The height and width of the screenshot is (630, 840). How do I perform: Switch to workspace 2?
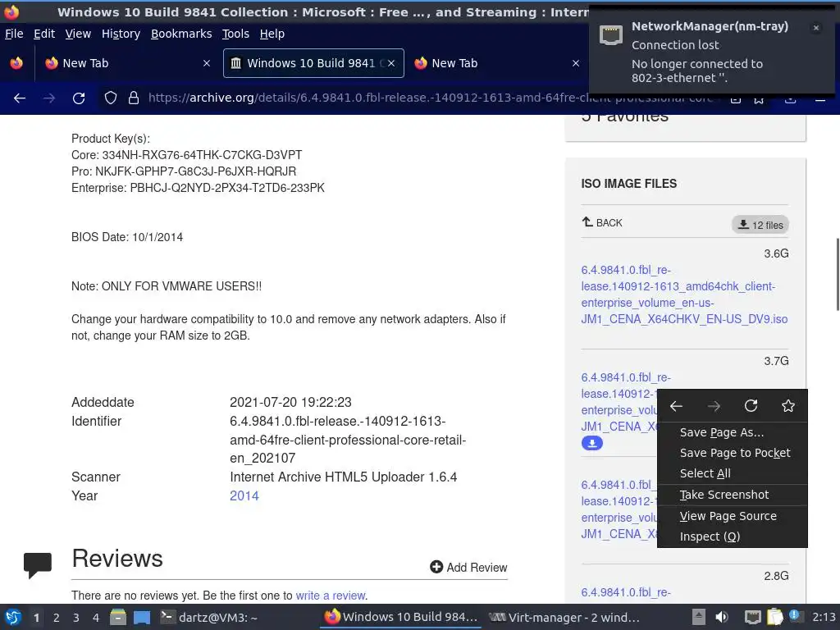point(57,618)
